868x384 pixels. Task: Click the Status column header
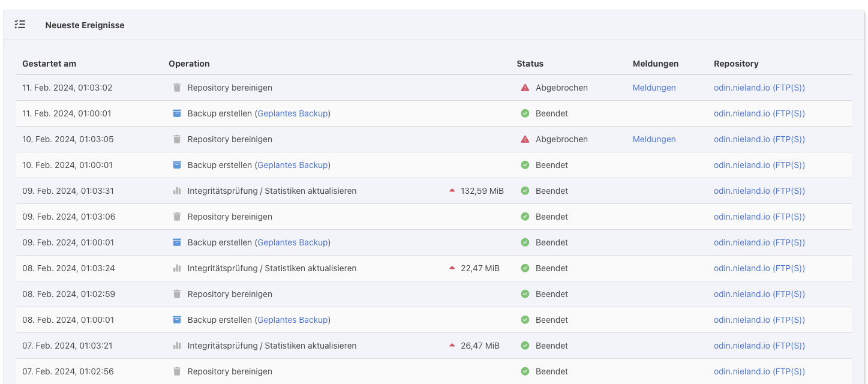(x=530, y=64)
